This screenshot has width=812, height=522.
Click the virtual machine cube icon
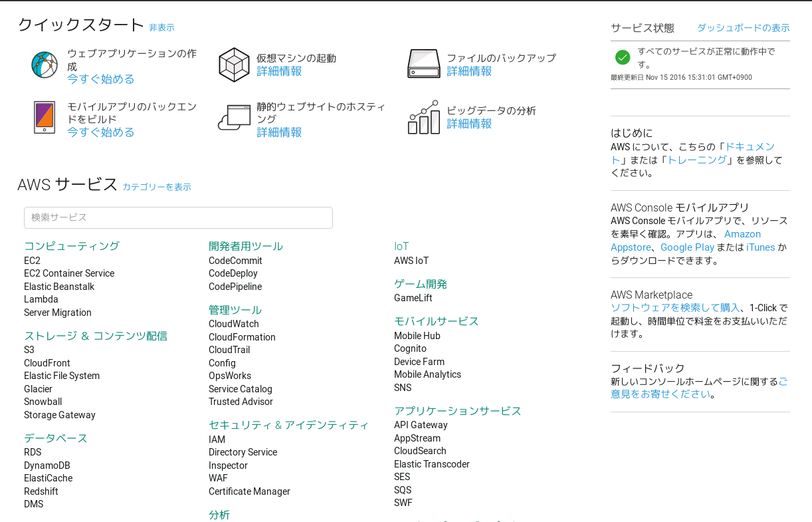coord(234,65)
